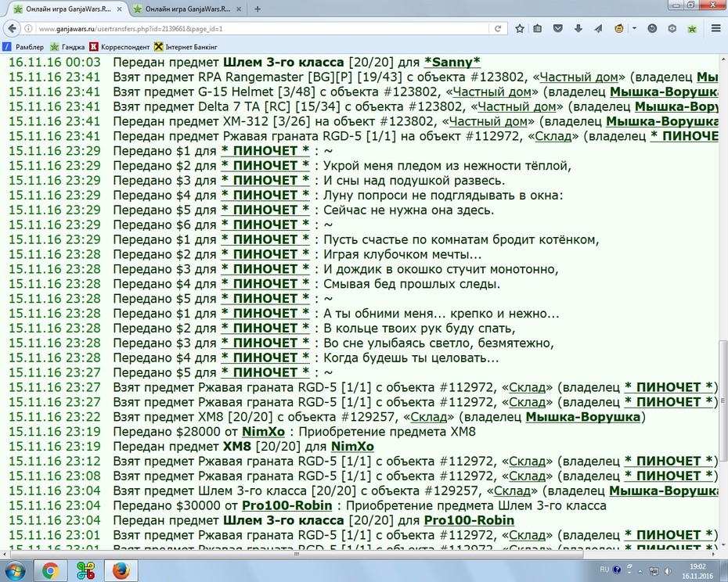The width and height of the screenshot is (728, 582).
Task: Open Частный дом link in Delta 7 TA row
Action: pyautogui.click(x=517, y=106)
